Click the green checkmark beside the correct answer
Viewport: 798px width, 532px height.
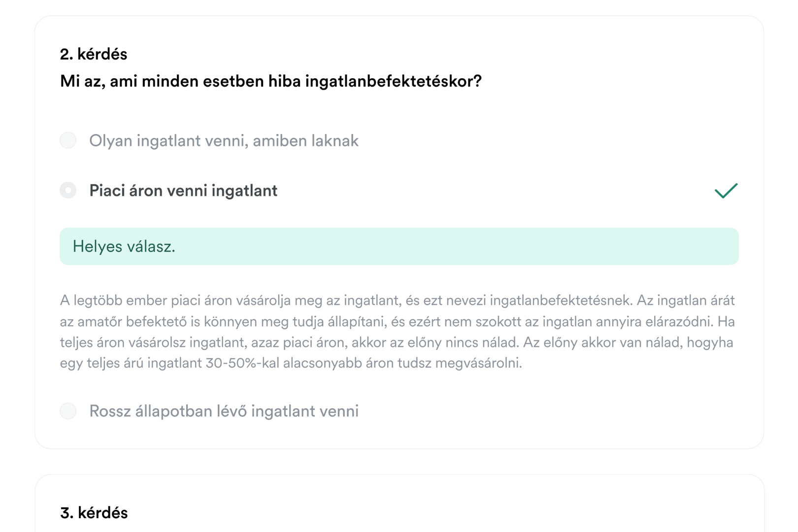click(726, 191)
